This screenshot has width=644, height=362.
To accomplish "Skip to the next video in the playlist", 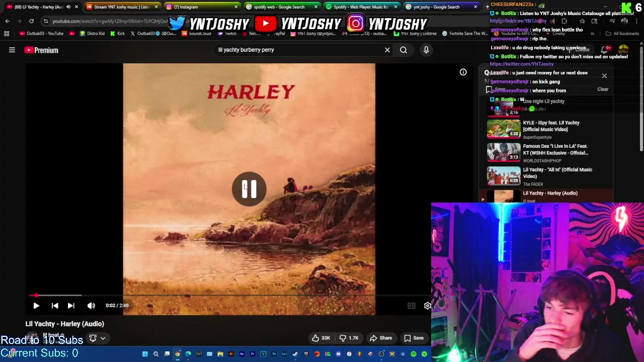I will [x=71, y=305].
